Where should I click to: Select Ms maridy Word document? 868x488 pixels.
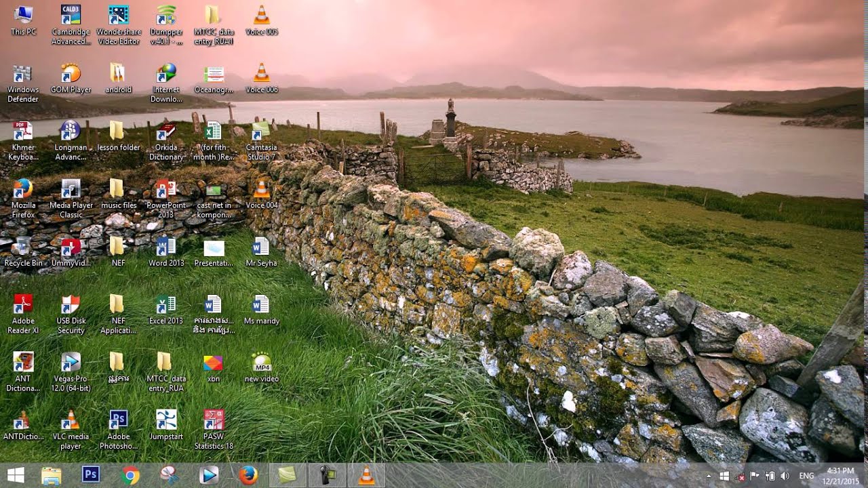[x=261, y=310]
